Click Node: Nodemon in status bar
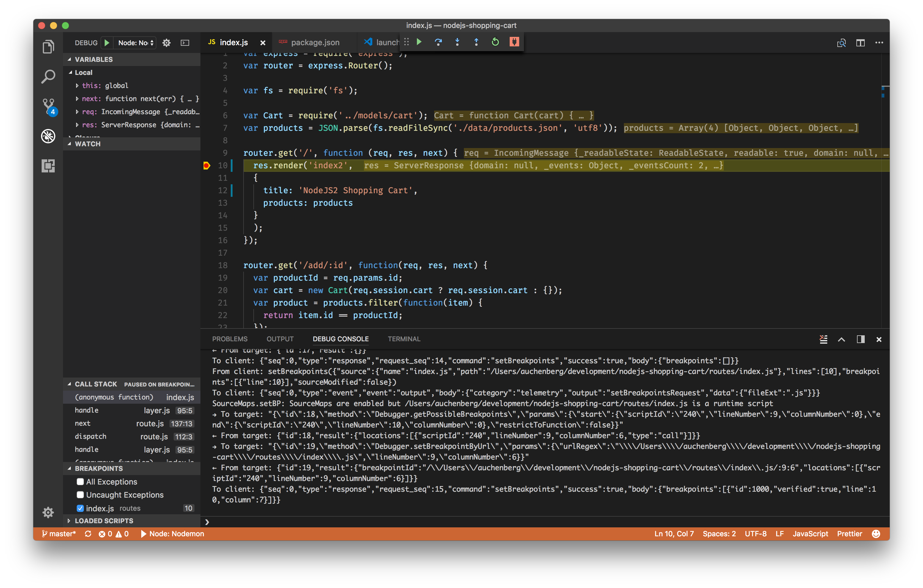Screen dimensions: 923x588 point(172,534)
